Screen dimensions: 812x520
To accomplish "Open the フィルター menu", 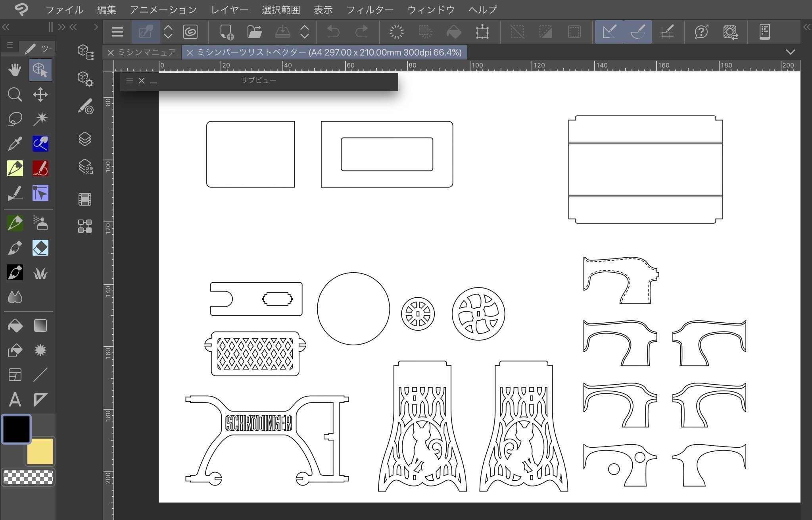I will pos(369,10).
